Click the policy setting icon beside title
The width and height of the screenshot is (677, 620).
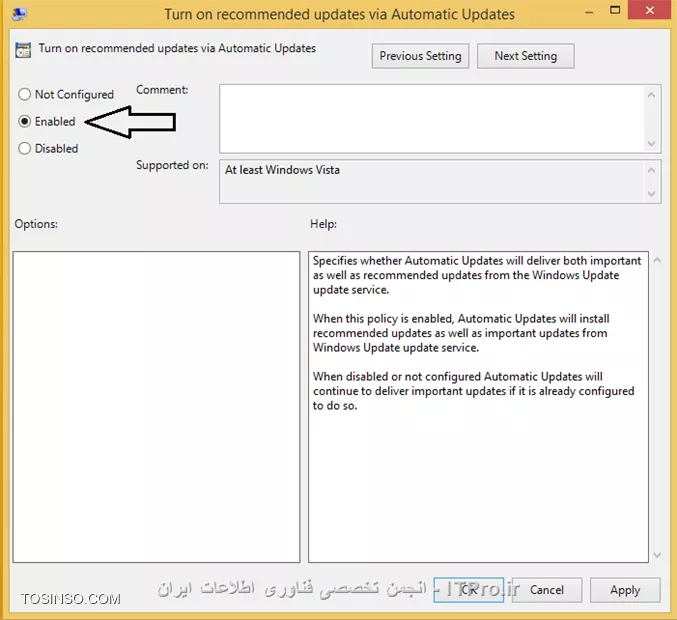tap(23, 50)
